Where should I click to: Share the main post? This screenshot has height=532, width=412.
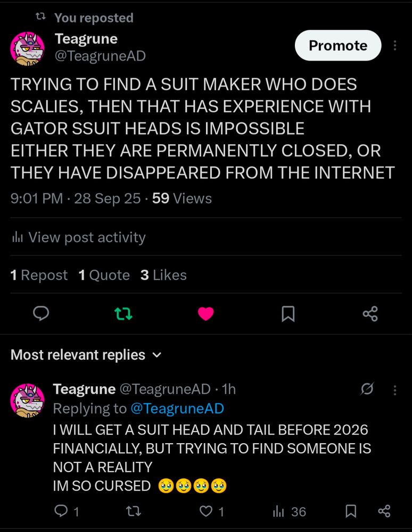tap(370, 314)
